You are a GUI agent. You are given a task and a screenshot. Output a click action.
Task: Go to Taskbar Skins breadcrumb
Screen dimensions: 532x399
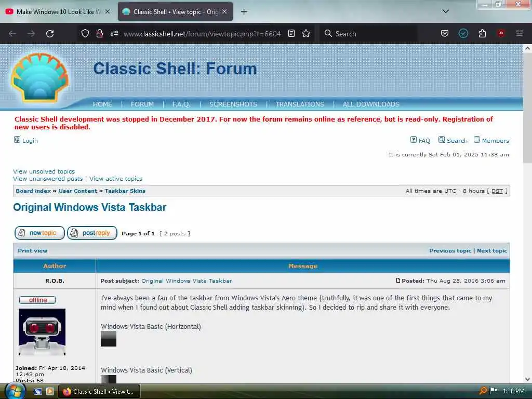coord(125,191)
